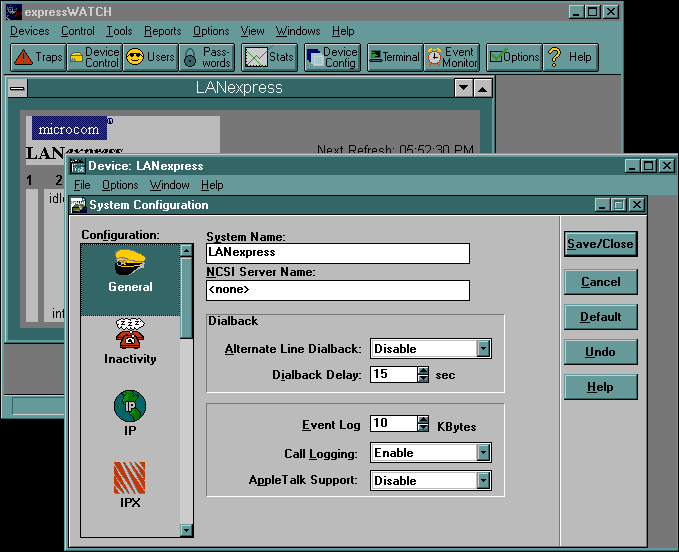This screenshot has width=679, height=552.
Task: Launch the Terminal toolbar button
Action: tap(395, 57)
